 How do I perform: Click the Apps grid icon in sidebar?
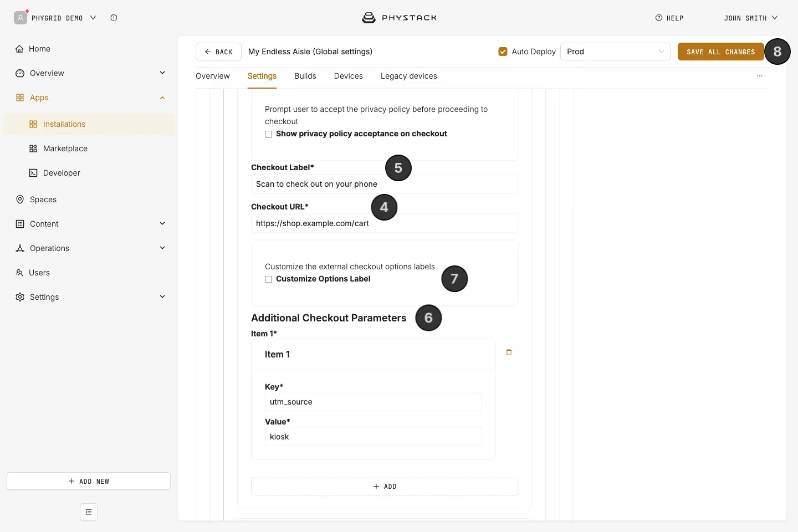(20, 98)
